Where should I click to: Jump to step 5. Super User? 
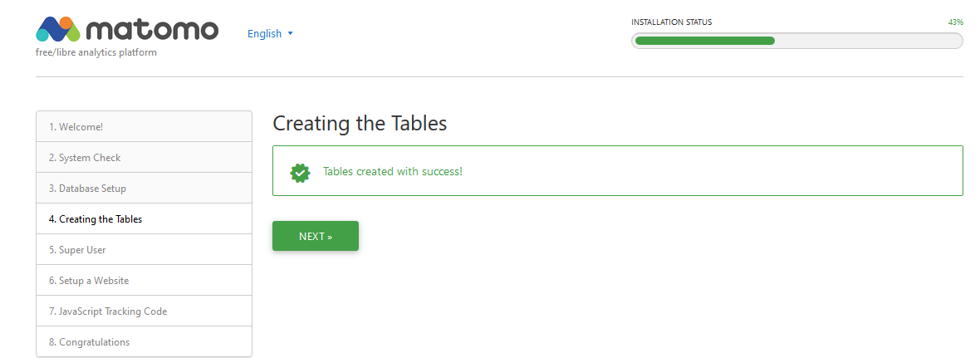pyautogui.click(x=145, y=249)
